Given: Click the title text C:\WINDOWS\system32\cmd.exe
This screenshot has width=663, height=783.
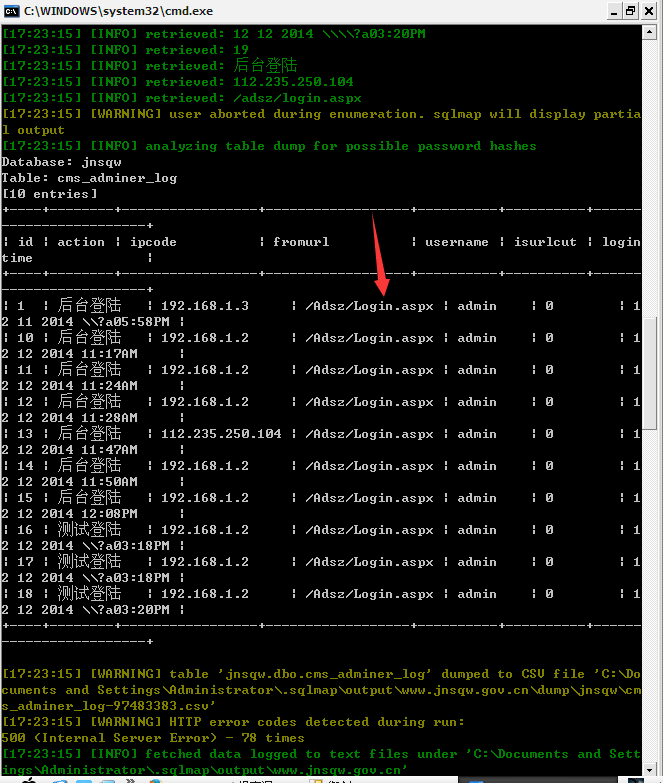Looking at the screenshot, I should [118, 11].
